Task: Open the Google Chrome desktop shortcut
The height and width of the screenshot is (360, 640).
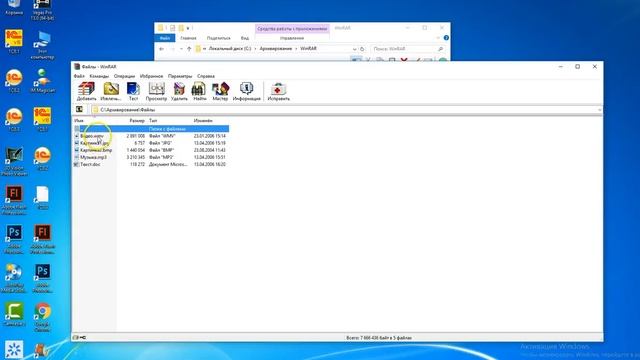Action: (x=42, y=317)
